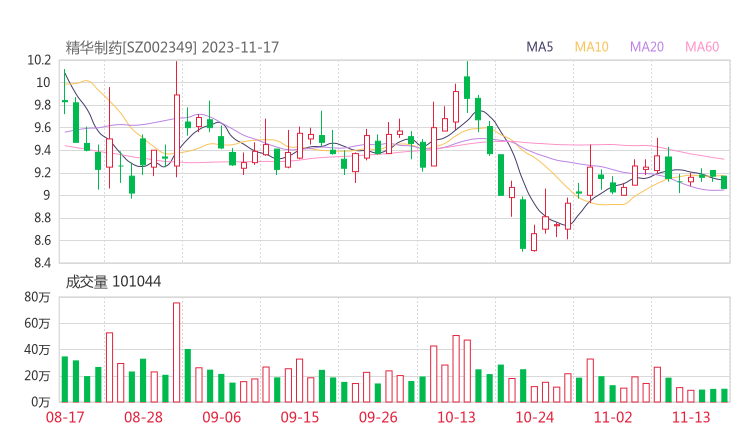Click the 09-15 date axis label
The height and width of the screenshot is (440, 740).
[300, 417]
